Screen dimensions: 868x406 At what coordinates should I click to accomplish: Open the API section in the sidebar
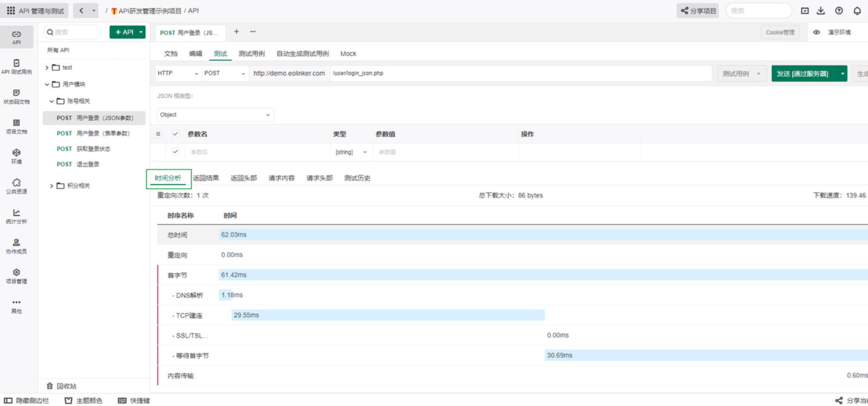[x=16, y=37]
